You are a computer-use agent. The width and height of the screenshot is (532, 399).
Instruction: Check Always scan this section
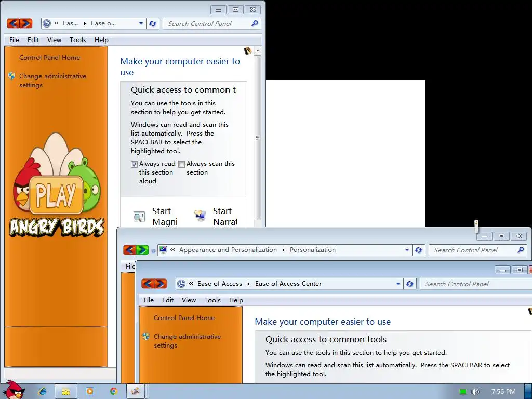181,164
